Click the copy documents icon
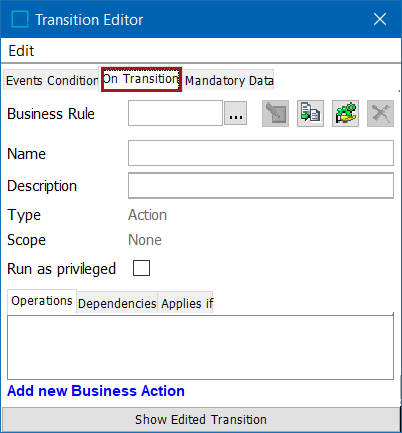The width and height of the screenshot is (402, 433). click(310, 113)
